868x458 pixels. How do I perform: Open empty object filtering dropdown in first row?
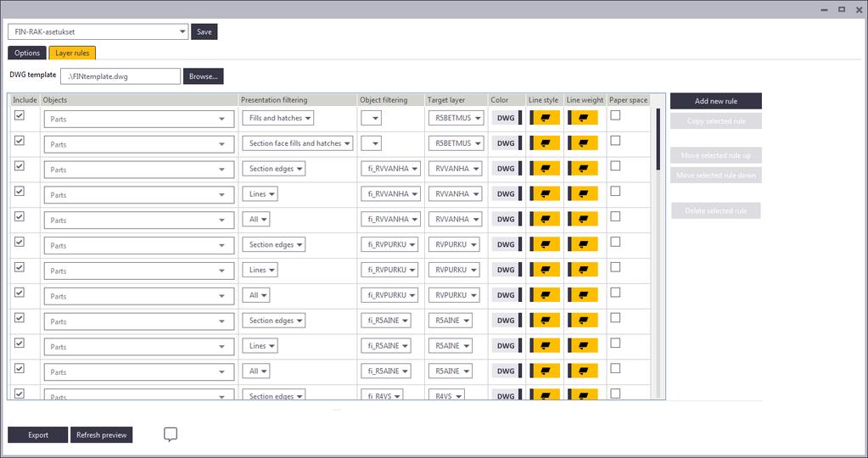pyautogui.click(x=371, y=118)
